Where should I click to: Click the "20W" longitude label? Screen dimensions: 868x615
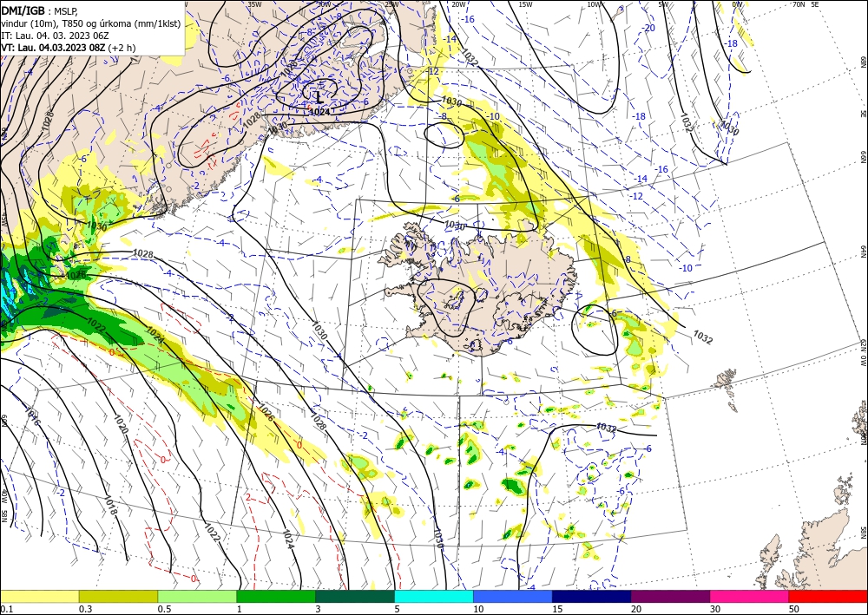[x=458, y=4]
